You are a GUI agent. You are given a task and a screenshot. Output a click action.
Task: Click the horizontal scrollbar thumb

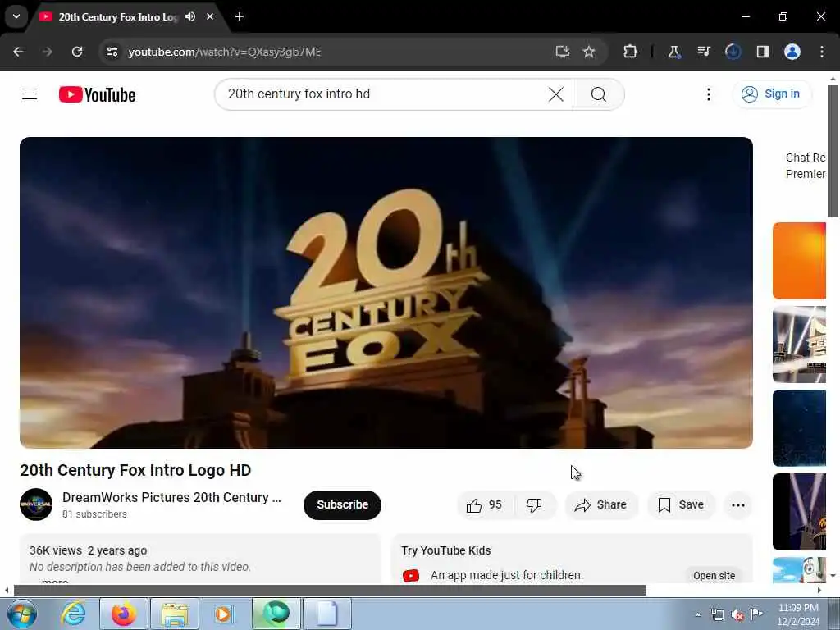point(330,591)
